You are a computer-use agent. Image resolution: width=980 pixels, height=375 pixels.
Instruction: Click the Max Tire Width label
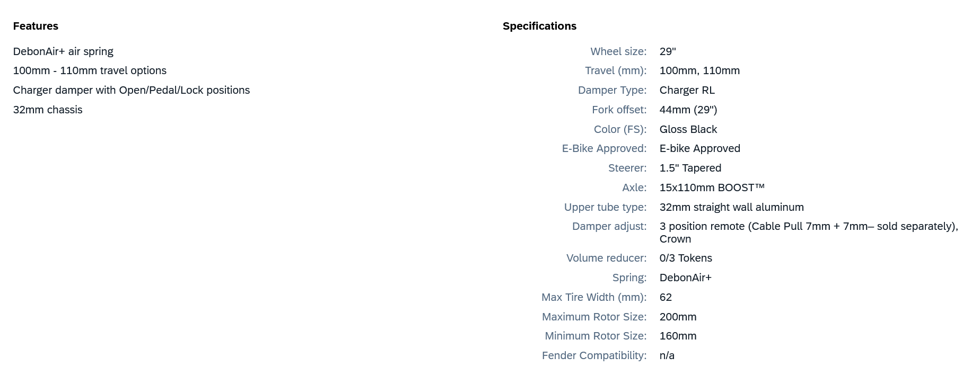[593, 297]
